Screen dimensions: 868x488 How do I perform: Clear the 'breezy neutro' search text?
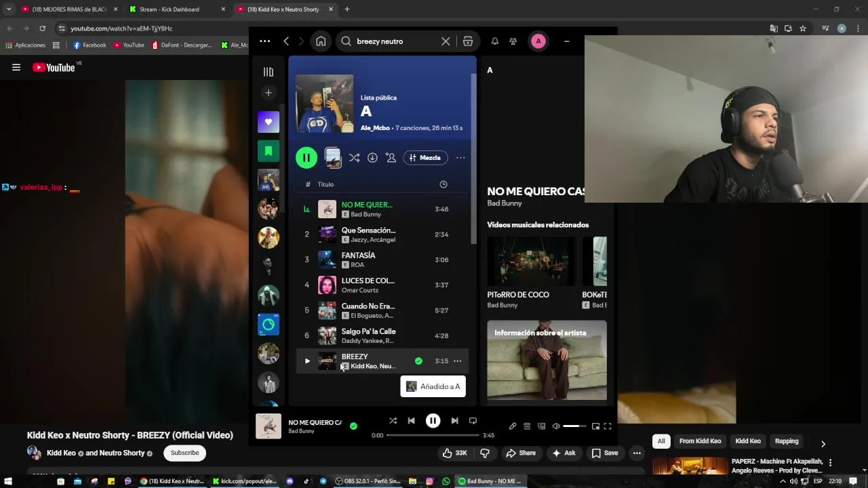(446, 41)
